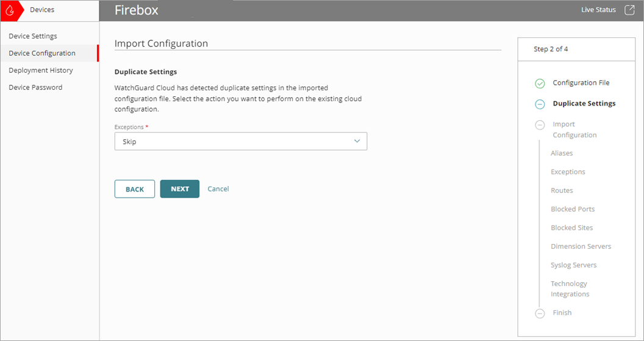Open Device Password in sidebar
Screen dimensions: 644x341
[x=35, y=87]
